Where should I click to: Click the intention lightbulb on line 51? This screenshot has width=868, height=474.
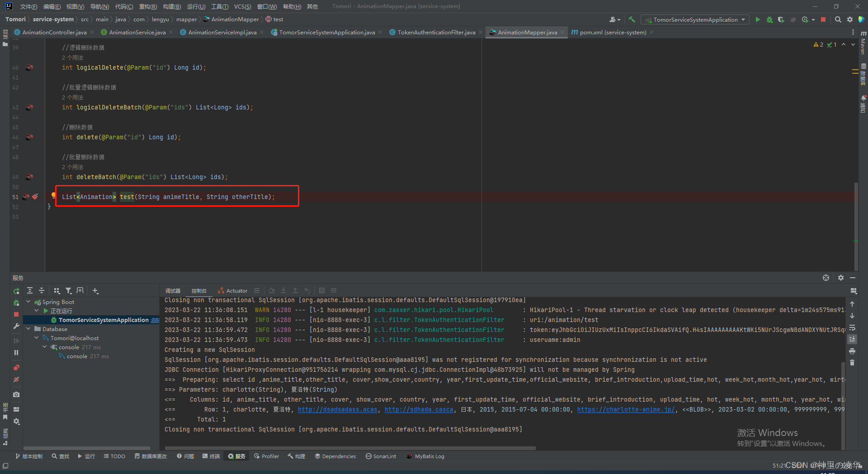[x=53, y=195]
